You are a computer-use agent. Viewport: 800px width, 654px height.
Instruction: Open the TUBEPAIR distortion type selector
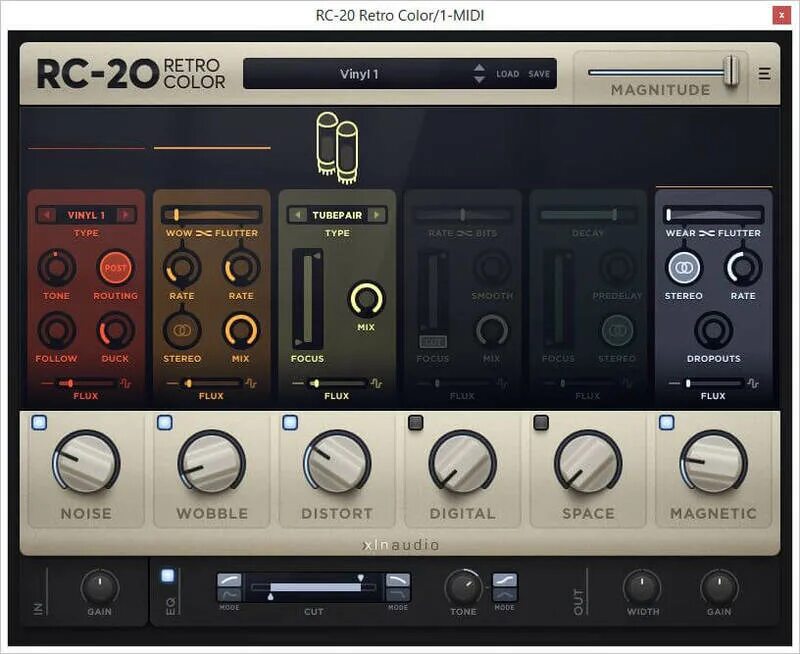click(337, 215)
